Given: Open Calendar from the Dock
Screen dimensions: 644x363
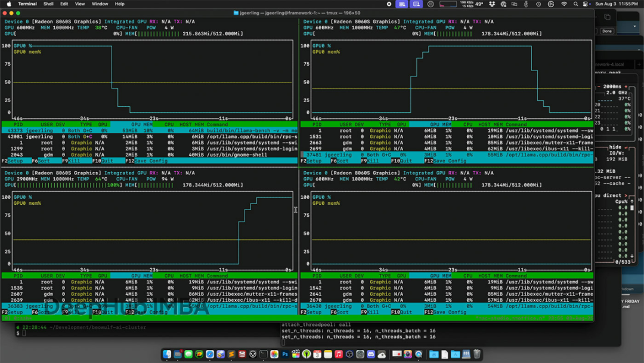Looking at the screenshot, I should pyautogui.click(x=317, y=355).
